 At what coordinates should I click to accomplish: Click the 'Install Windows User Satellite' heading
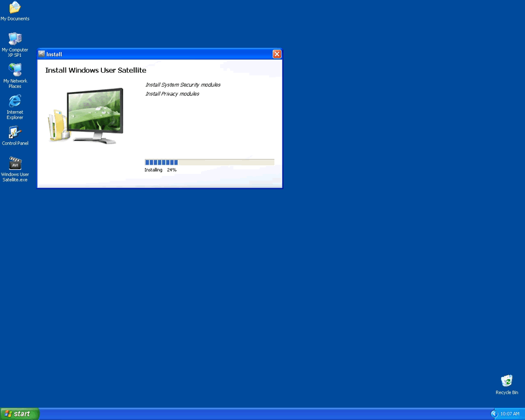(95, 70)
